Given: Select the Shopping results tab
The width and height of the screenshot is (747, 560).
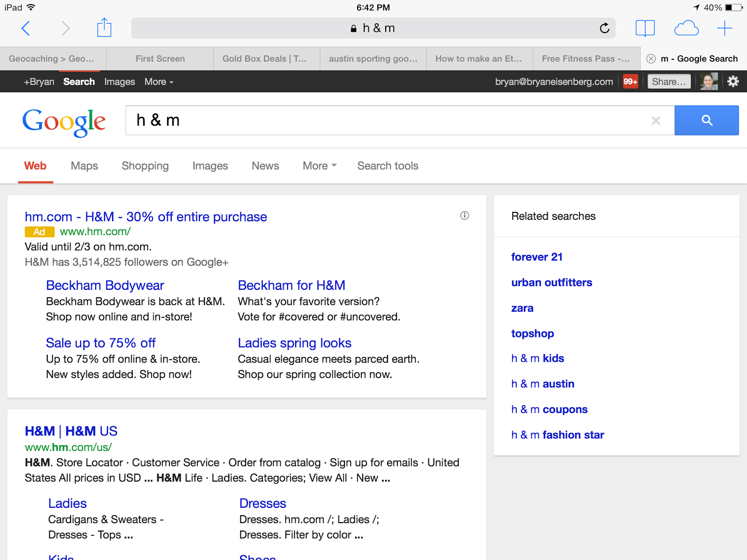Looking at the screenshot, I should pyautogui.click(x=145, y=166).
